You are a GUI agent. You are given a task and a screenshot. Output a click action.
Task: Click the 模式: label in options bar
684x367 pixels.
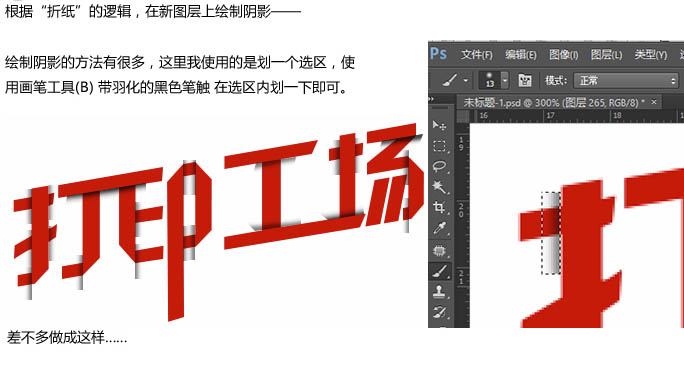point(556,80)
